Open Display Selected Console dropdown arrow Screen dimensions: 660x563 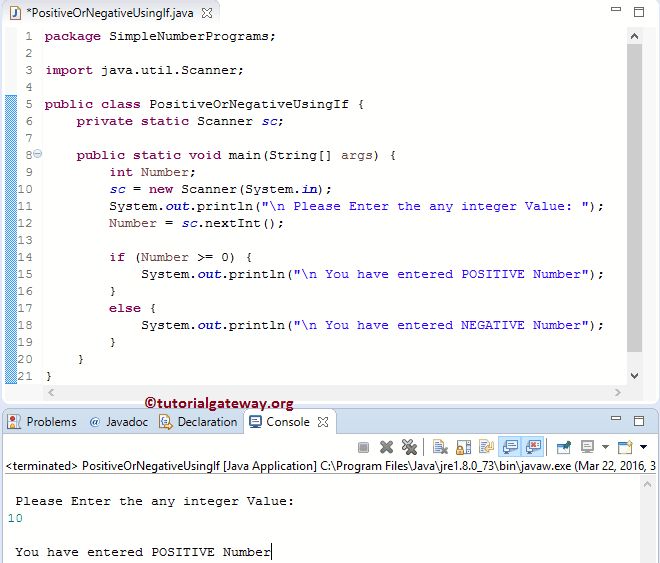pos(605,447)
